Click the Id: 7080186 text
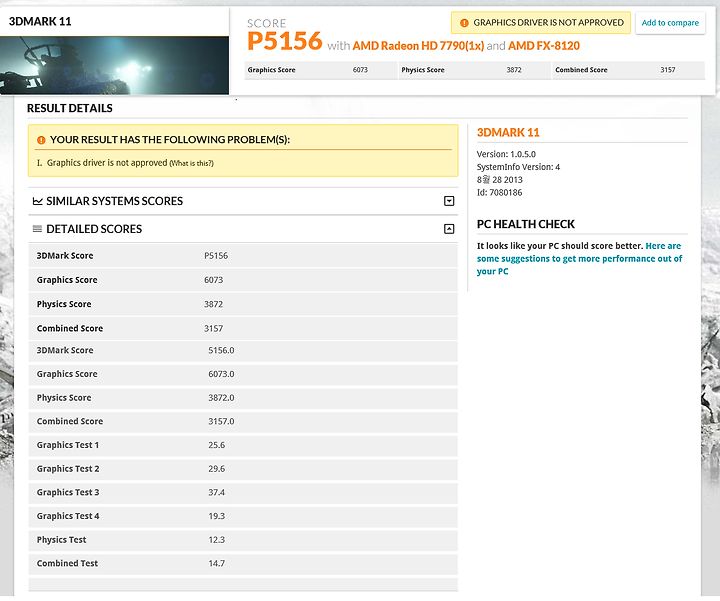Image resolution: width=720 pixels, height=601 pixels. pyautogui.click(x=499, y=193)
